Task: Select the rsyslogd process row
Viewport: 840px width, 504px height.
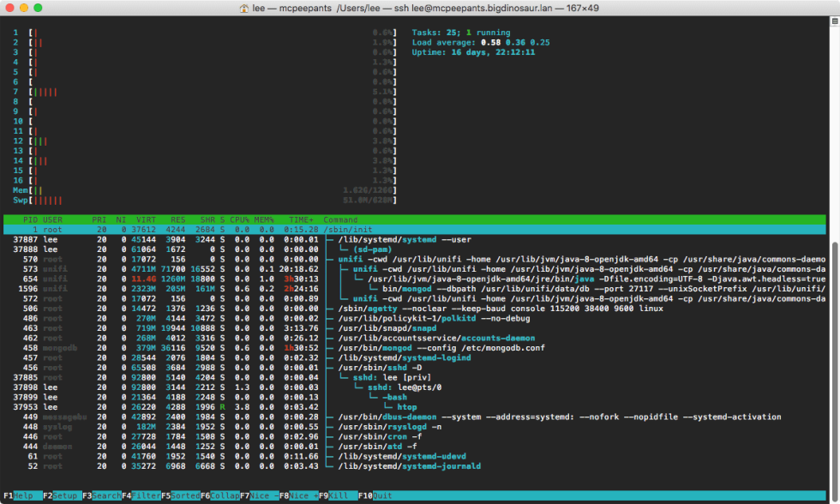Action: click(x=415, y=427)
